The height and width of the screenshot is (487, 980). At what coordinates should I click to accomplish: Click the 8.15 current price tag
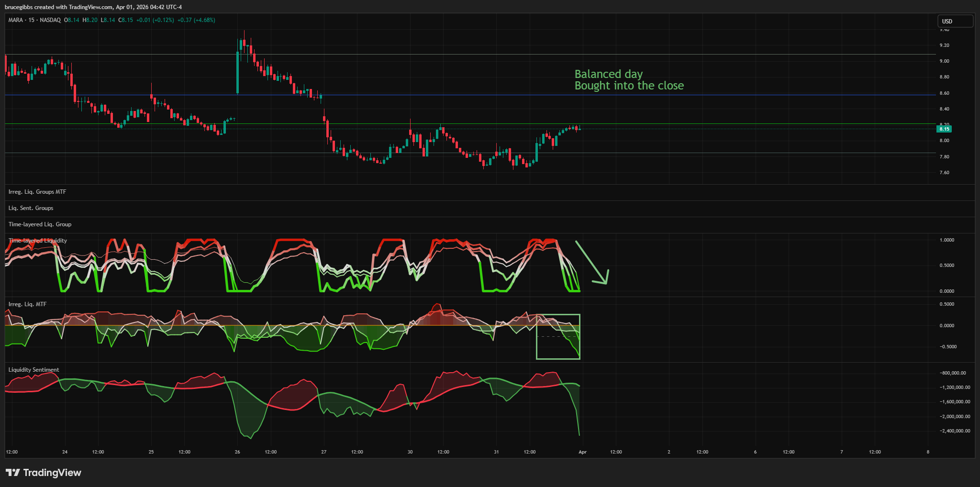click(944, 129)
